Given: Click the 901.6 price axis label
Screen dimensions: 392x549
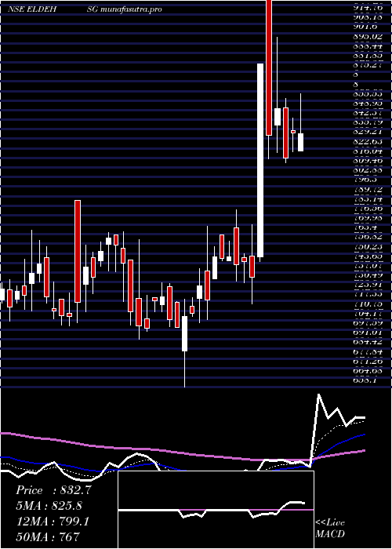Looking at the screenshot, I should (364, 26).
